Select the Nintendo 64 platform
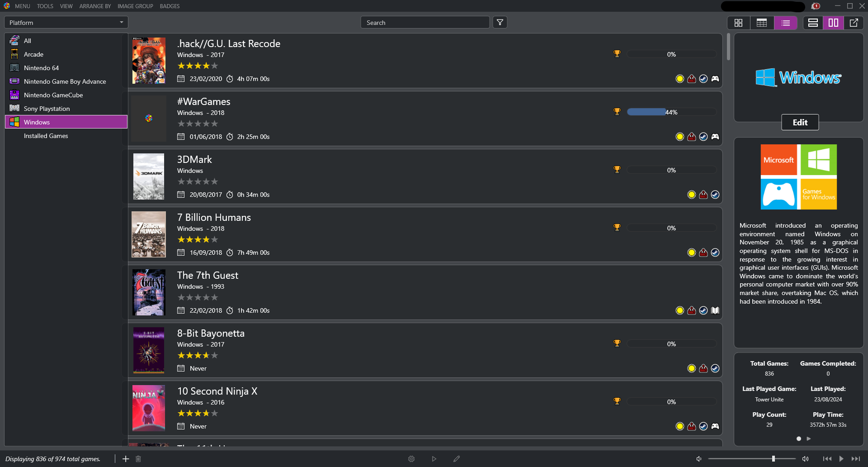The height and width of the screenshot is (467, 868). [66, 68]
